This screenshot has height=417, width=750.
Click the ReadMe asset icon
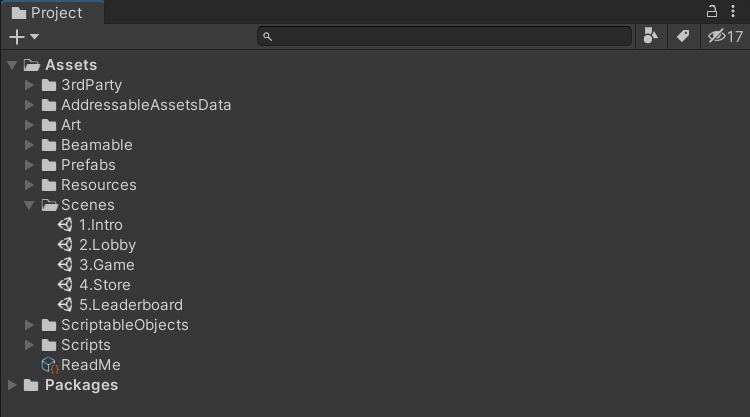(49, 365)
